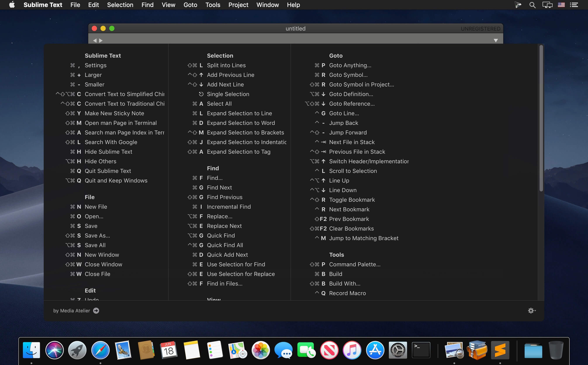Open the tab list dropdown triangle in Sublime window
Image resolution: width=588 pixels, height=365 pixels.
click(496, 41)
